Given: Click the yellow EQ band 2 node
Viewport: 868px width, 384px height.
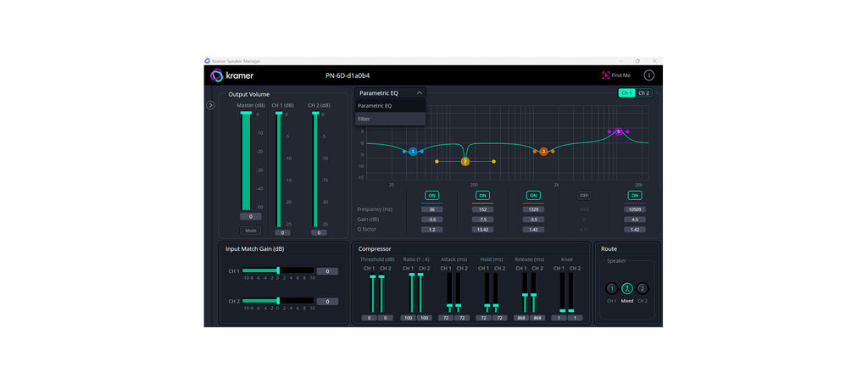Looking at the screenshot, I should (465, 161).
